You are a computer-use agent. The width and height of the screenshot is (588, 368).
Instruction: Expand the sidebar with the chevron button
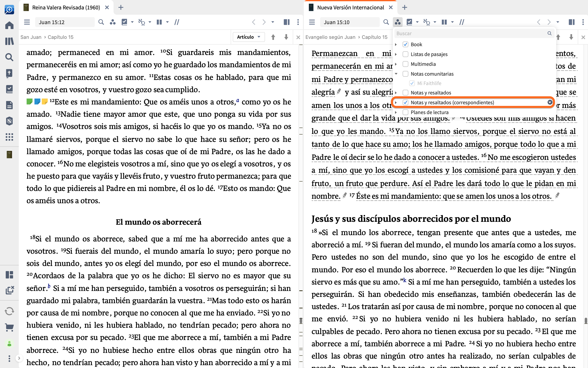point(19,358)
